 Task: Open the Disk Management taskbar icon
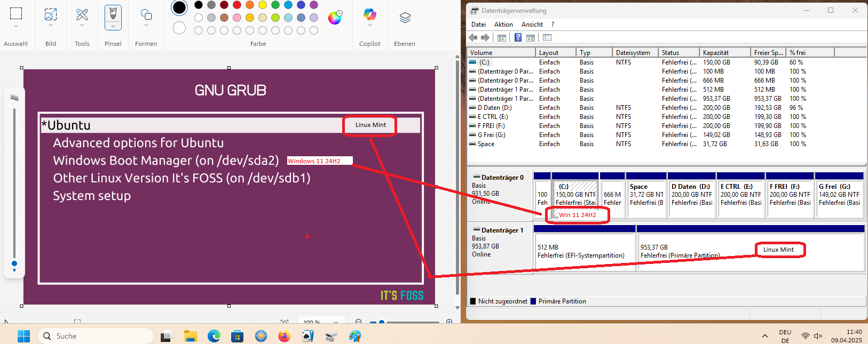tap(331, 336)
